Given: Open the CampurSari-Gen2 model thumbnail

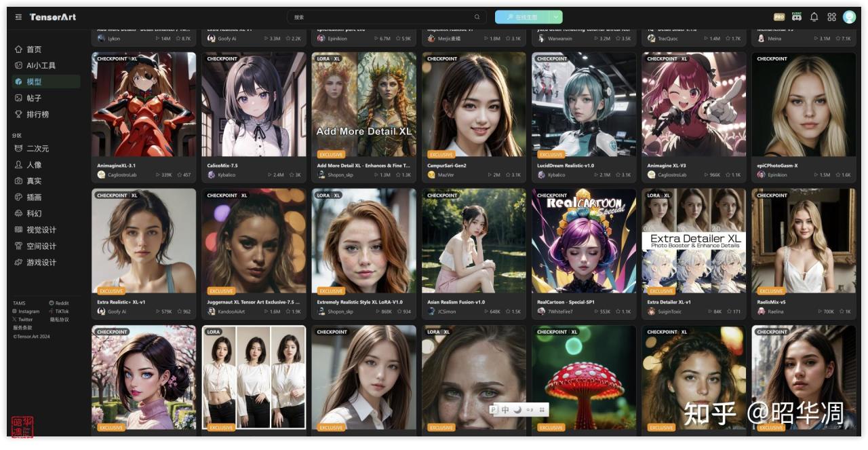Looking at the screenshot, I should [x=474, y=105].
